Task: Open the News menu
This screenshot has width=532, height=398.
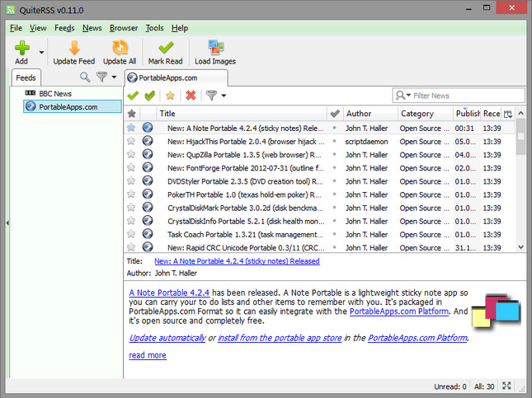Action: tap(92, 28)
